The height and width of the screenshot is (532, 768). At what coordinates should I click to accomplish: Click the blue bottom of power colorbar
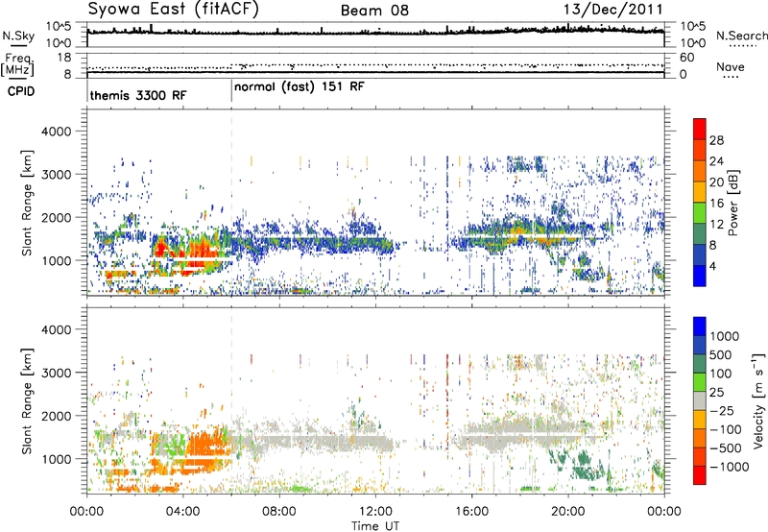(x=700, y=276)
